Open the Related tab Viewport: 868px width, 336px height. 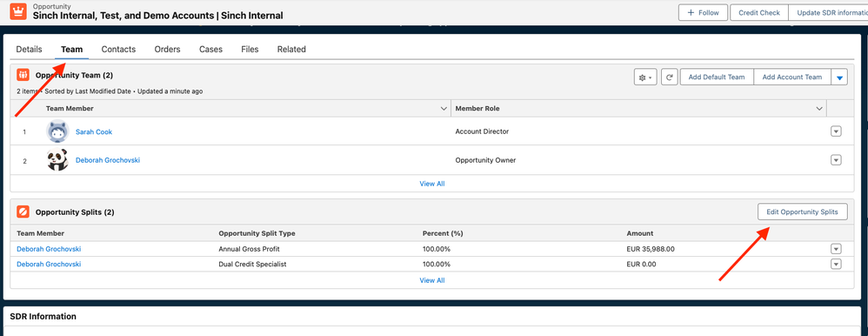point(291,50)
